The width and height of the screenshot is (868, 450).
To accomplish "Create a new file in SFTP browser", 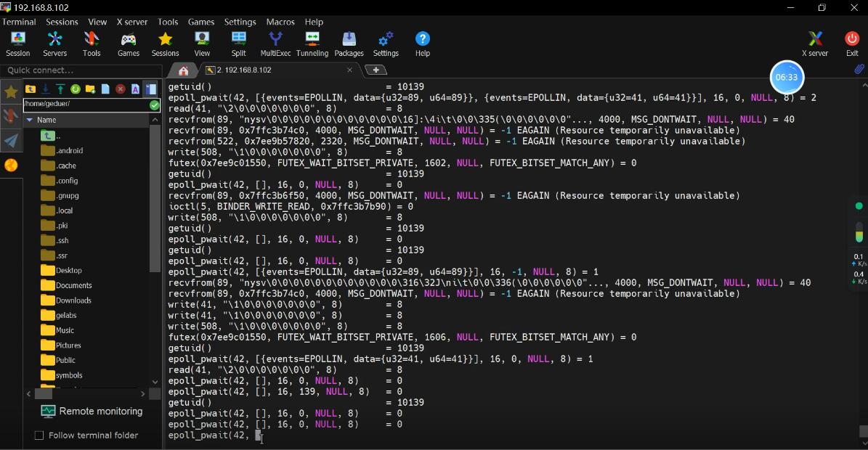I will click(x=105, y=89).
